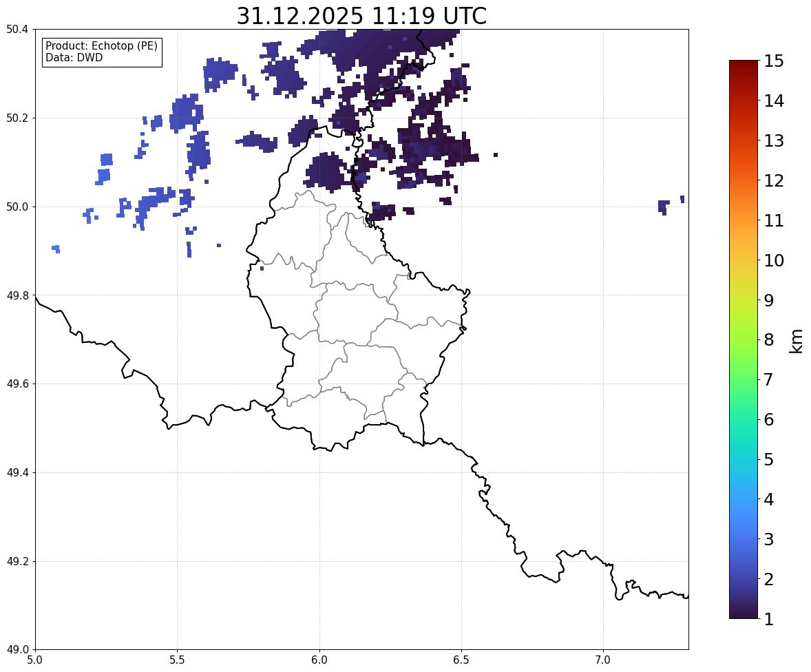Screen dimensions: 811x672
Task: Click the colorbar tick label "14"
Action: [774, 101]
